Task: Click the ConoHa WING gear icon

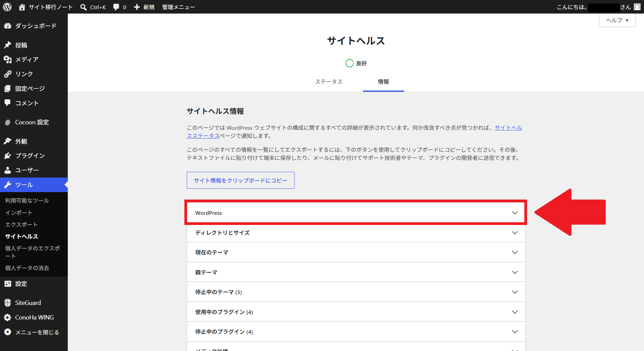Action: 8,317
